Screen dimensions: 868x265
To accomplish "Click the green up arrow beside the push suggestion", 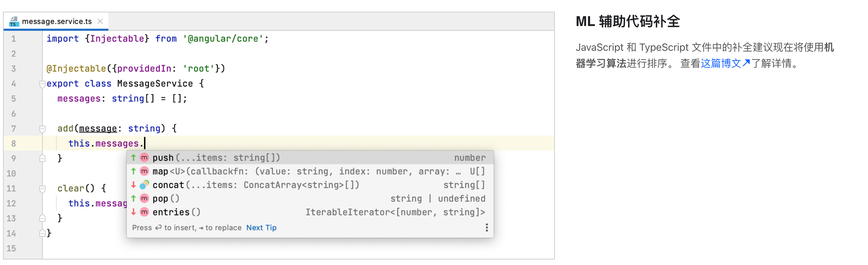I will 133,157.
